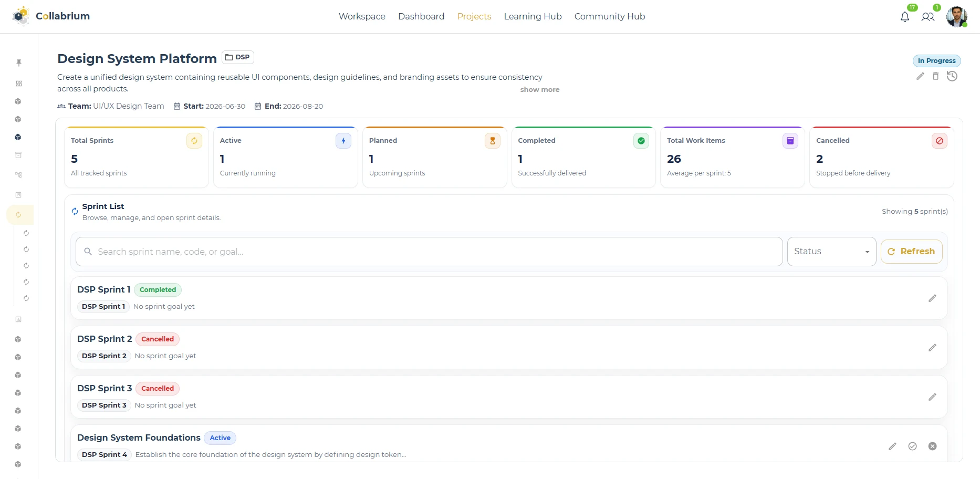Open the Community Hub menu
The height and width of the screenshot is (479, 980).
610,16
